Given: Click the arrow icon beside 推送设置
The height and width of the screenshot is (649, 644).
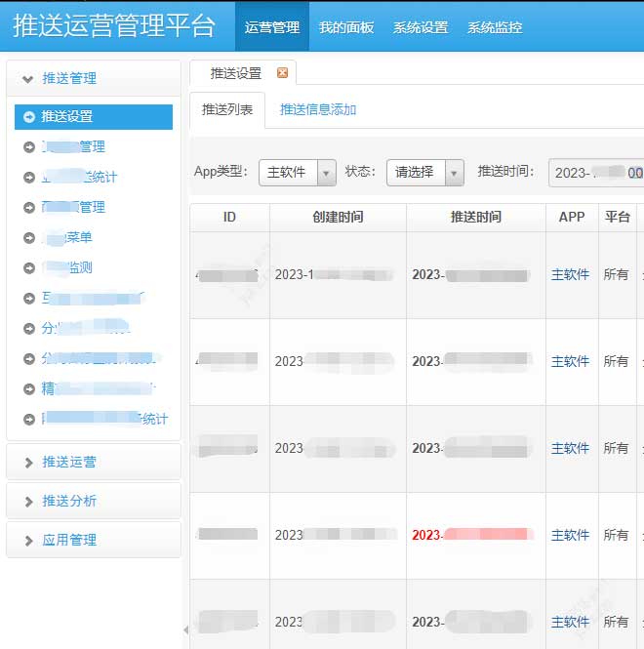Looking at the screenshot, I should [29, 117].
